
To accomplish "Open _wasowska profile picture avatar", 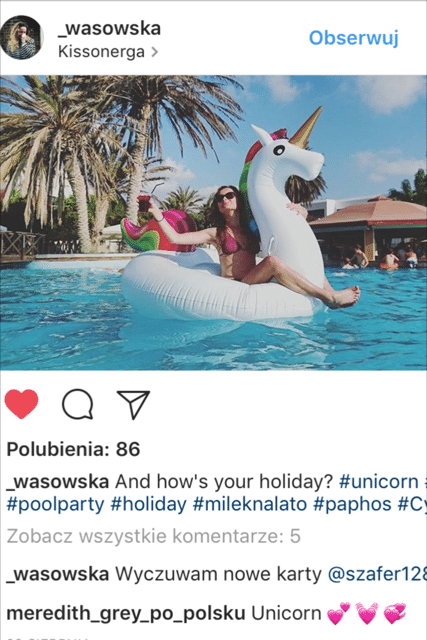I will [x=21, y=38].
